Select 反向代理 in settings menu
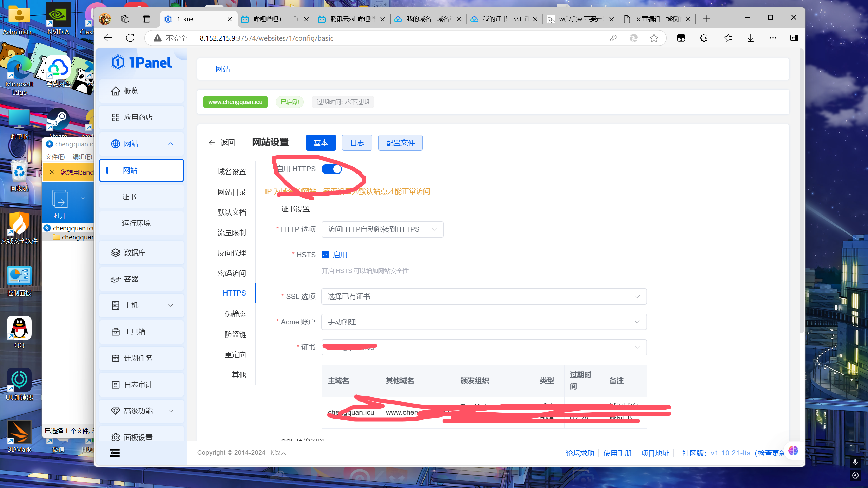868x488 pixels. click(232, 253)
